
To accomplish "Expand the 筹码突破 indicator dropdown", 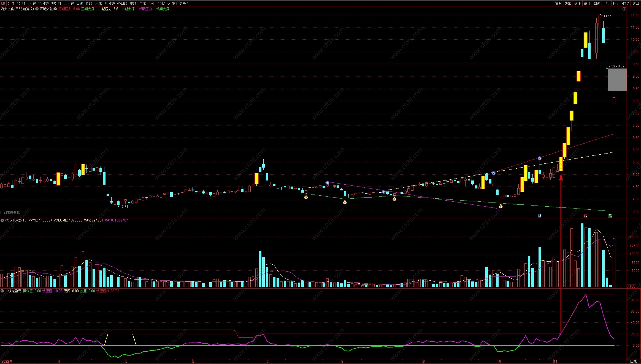I will click(x=37, y=9).
